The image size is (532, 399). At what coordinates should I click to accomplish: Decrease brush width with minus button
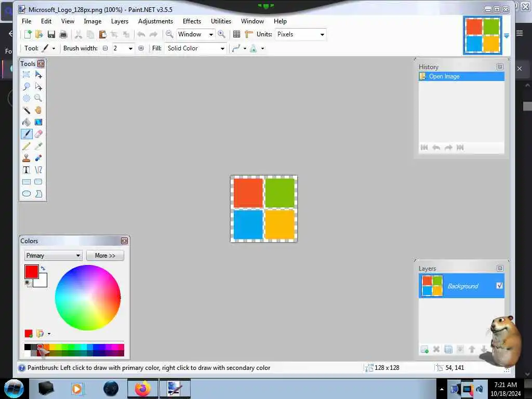tap(105, 48)
